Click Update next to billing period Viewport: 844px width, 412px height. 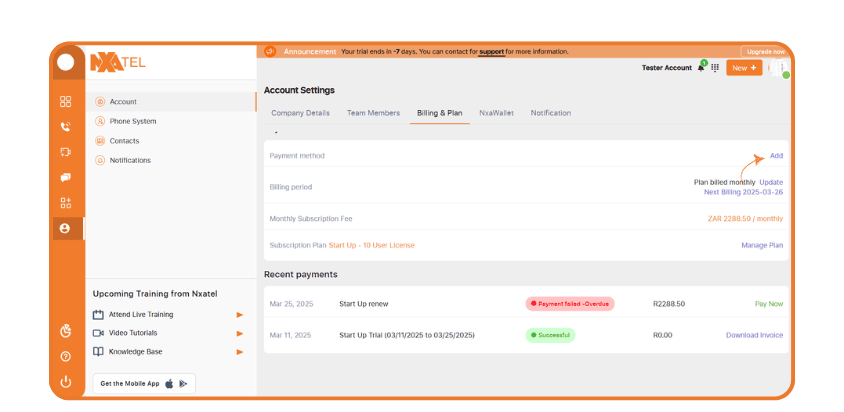click(771, 183)
